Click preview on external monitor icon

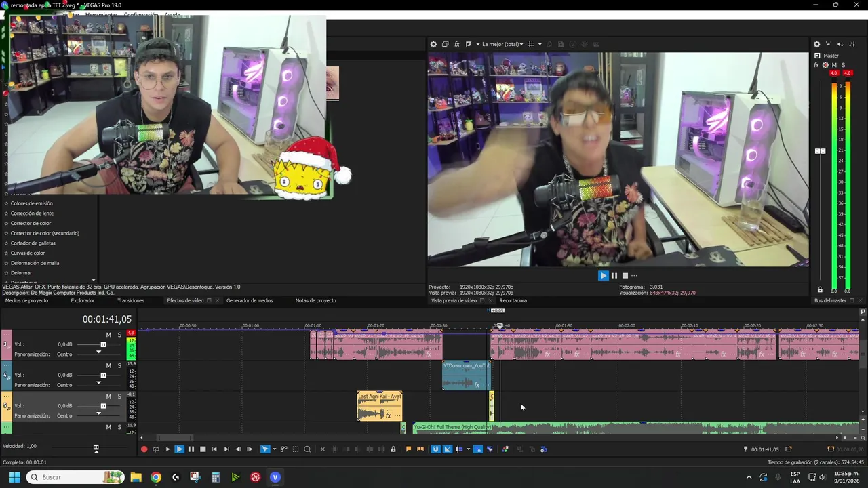point(445,44)
